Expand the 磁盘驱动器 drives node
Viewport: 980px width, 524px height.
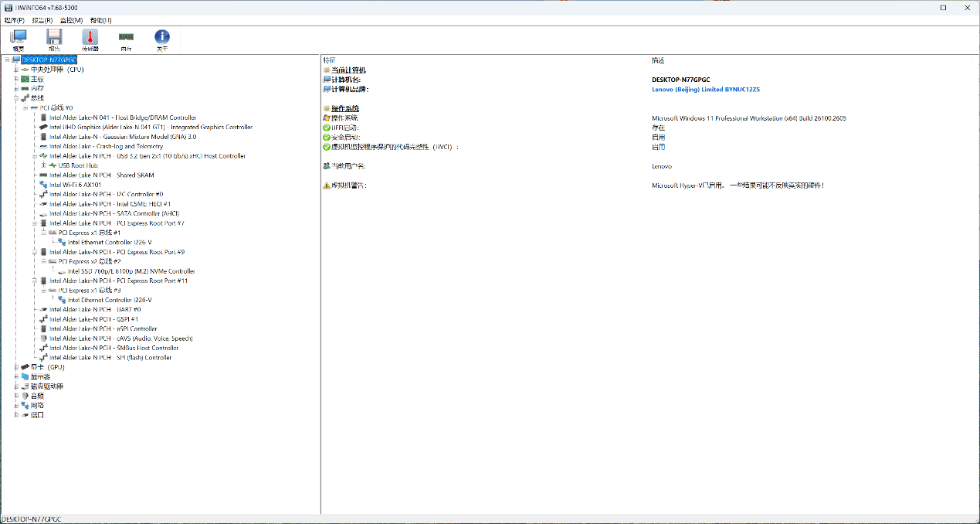tap(15, 386)
